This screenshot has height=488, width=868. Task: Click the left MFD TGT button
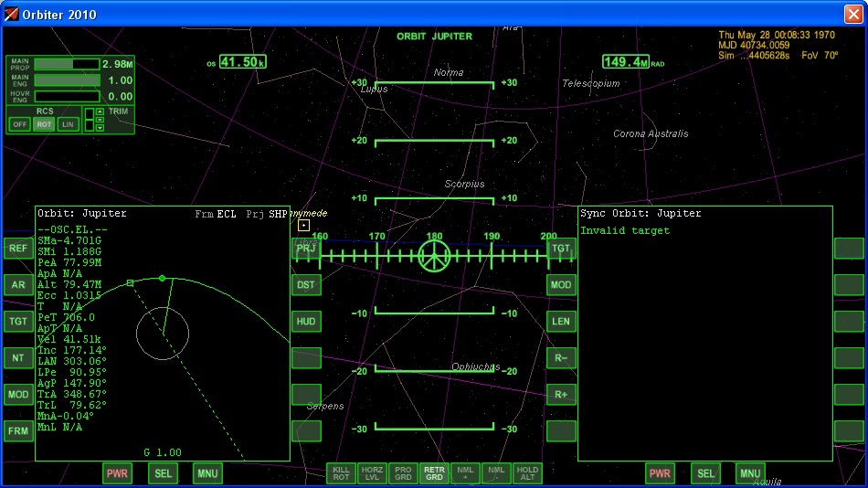[18, 322]
